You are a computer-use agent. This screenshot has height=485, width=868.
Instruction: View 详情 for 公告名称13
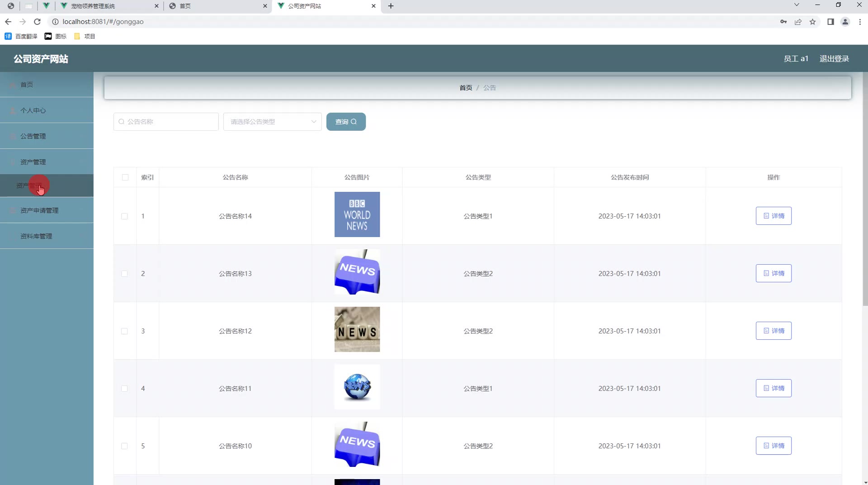(x=774, y=273)
